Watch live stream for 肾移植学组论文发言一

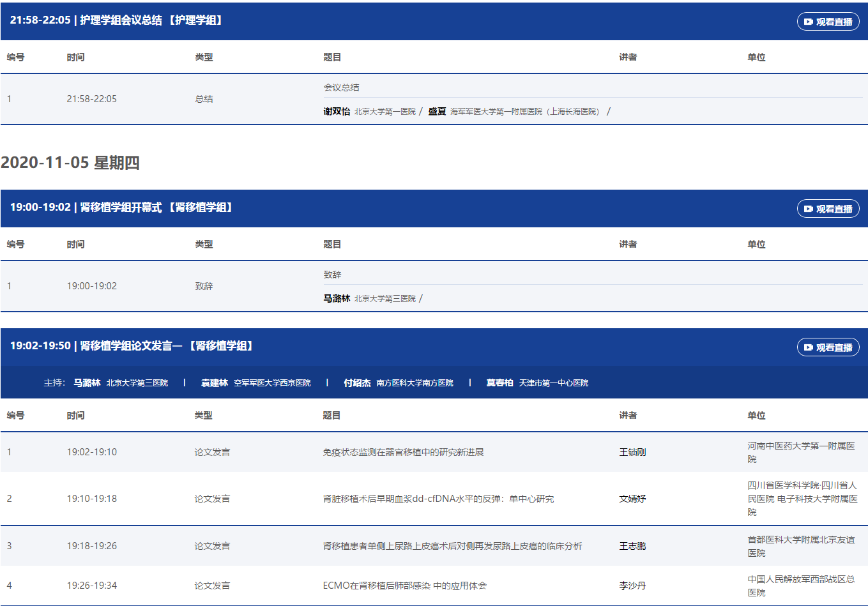(828, 347)
